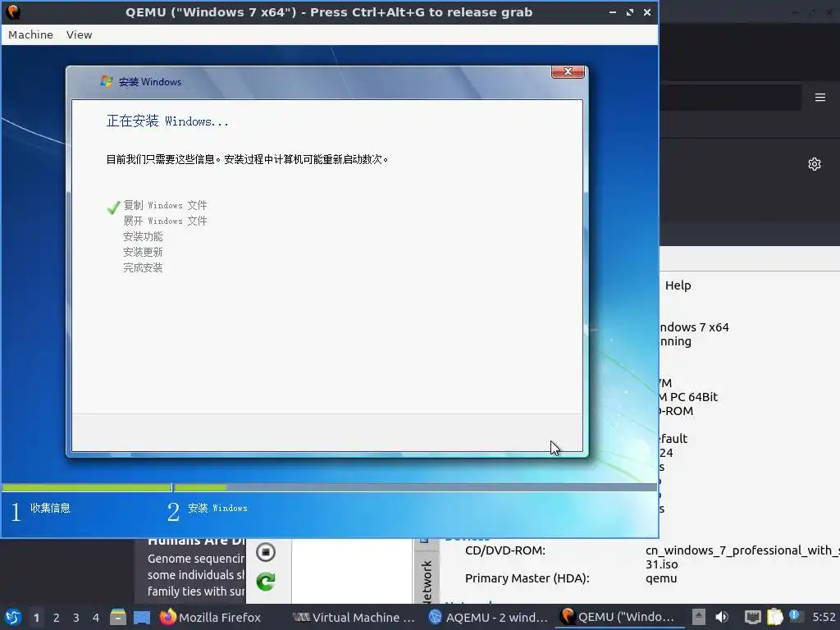The image size is (840, 630).
Task: Click the Windows flag icon in setup title
Action: [107, 81]
